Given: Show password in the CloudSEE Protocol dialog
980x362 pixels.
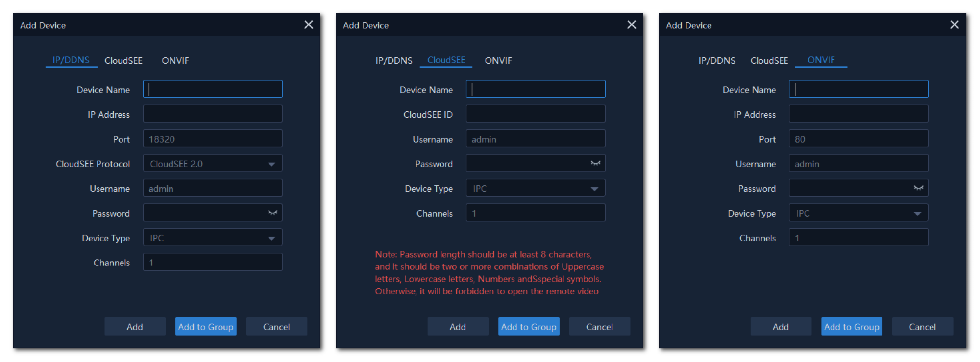Looking at the screenshot, I should (272, 213).
